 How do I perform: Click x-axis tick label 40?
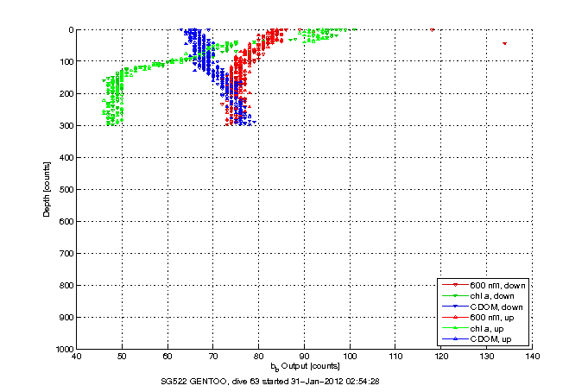(76, 357)
